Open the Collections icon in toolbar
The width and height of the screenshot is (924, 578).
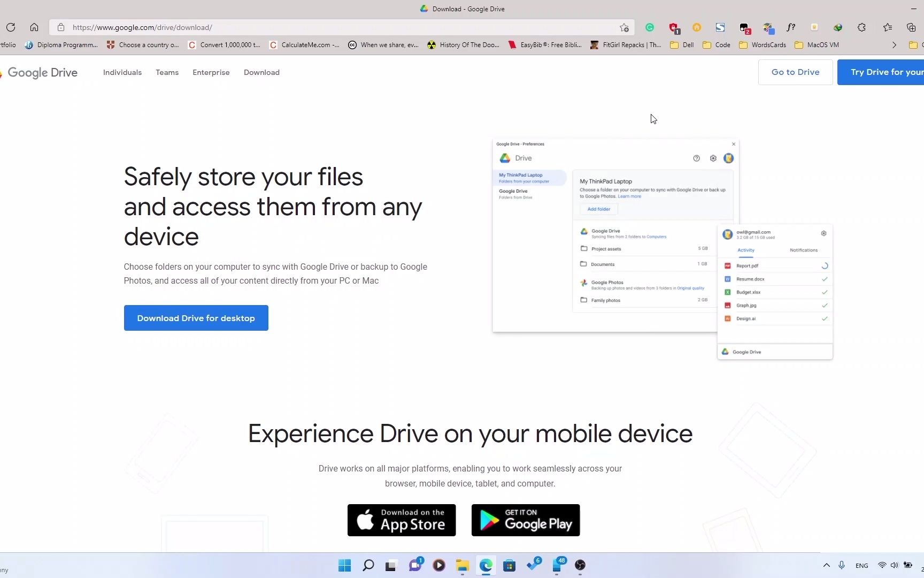(x=911, y=27)
